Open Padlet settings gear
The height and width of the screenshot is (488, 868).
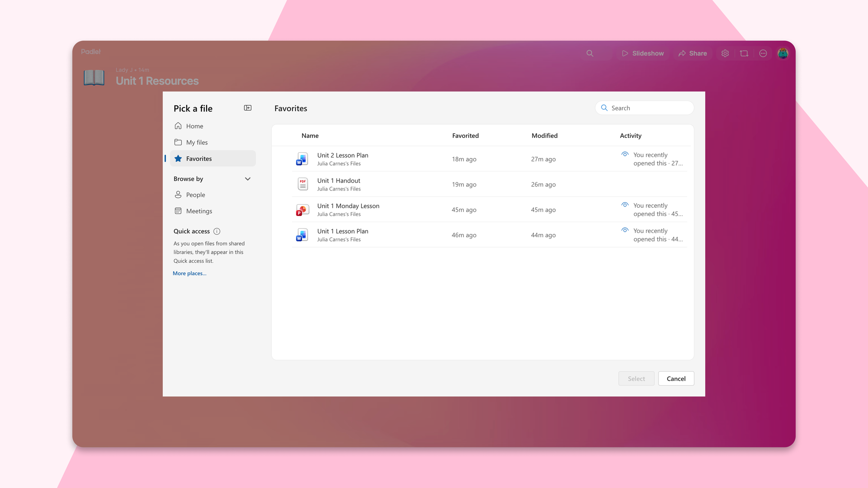click(725, 53)
